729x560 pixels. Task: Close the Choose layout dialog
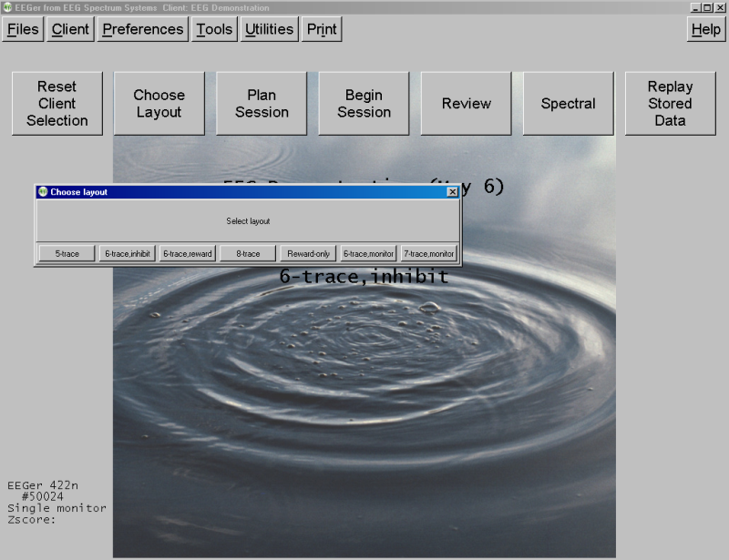(452, 192)
